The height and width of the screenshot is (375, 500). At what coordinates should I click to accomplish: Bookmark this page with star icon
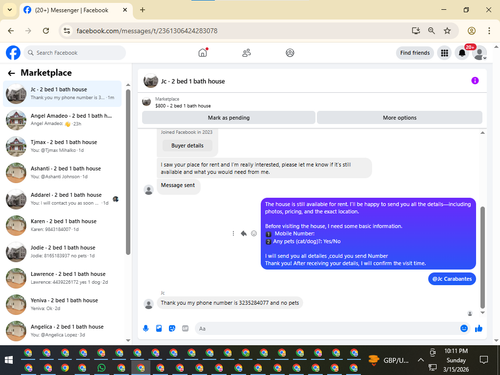[x=447, y=31]
